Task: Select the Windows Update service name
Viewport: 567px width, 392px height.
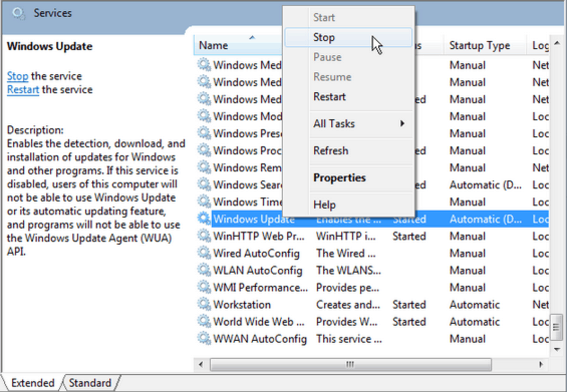Action: pyautogui.click(x=254, y=219)
